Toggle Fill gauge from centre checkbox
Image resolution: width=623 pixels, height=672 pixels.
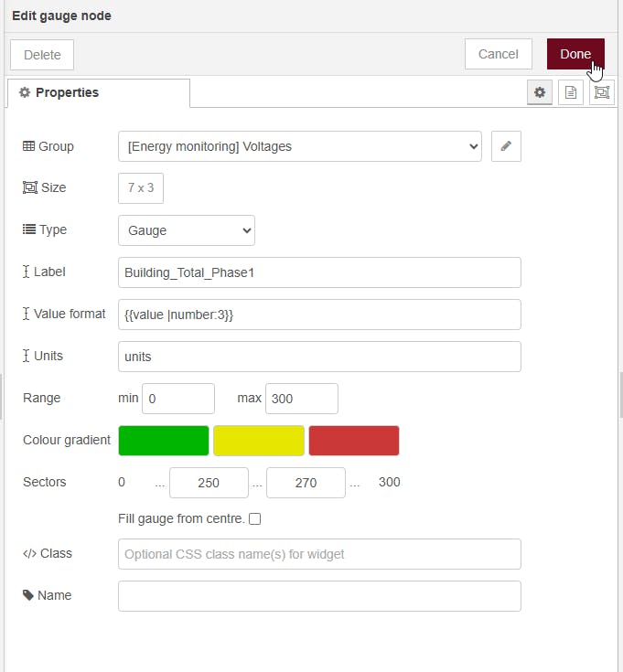click(x=254, y=518)
